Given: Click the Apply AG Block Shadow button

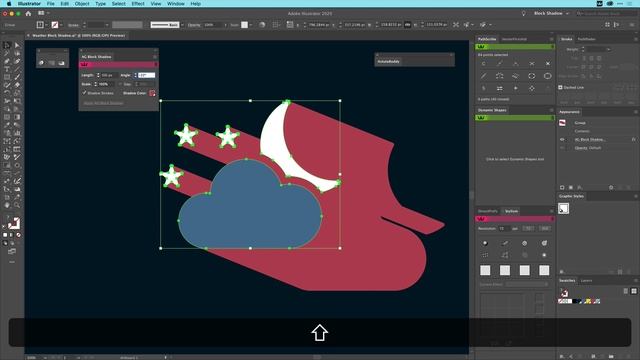Looking at the screenshot, I should 103,103.
